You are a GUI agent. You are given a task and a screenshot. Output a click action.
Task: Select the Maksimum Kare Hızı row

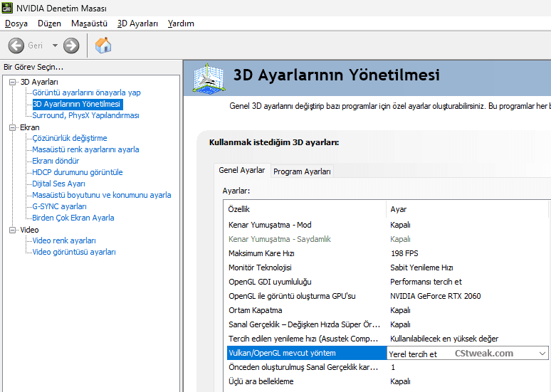[387, 253]
